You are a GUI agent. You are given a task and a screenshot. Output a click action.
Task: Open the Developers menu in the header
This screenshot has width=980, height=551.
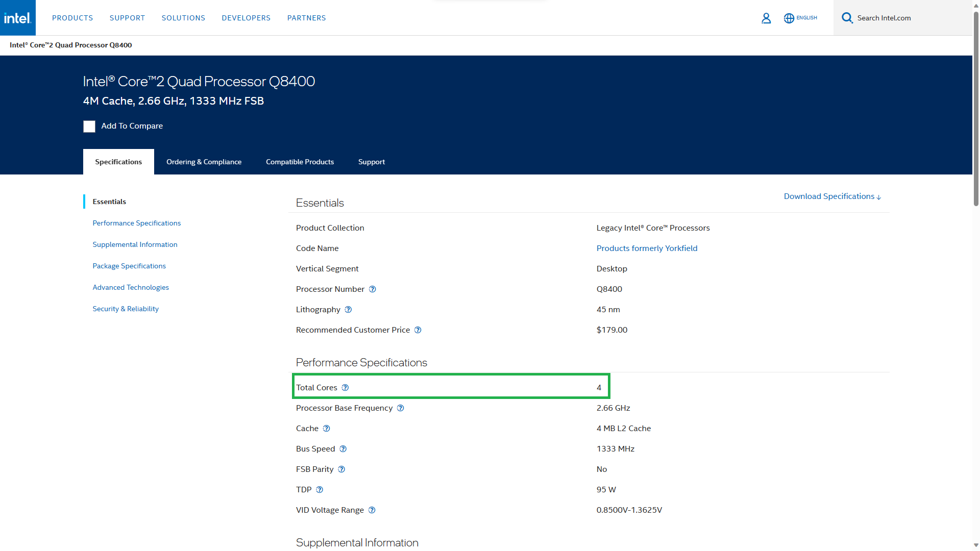tap(246, 18)
